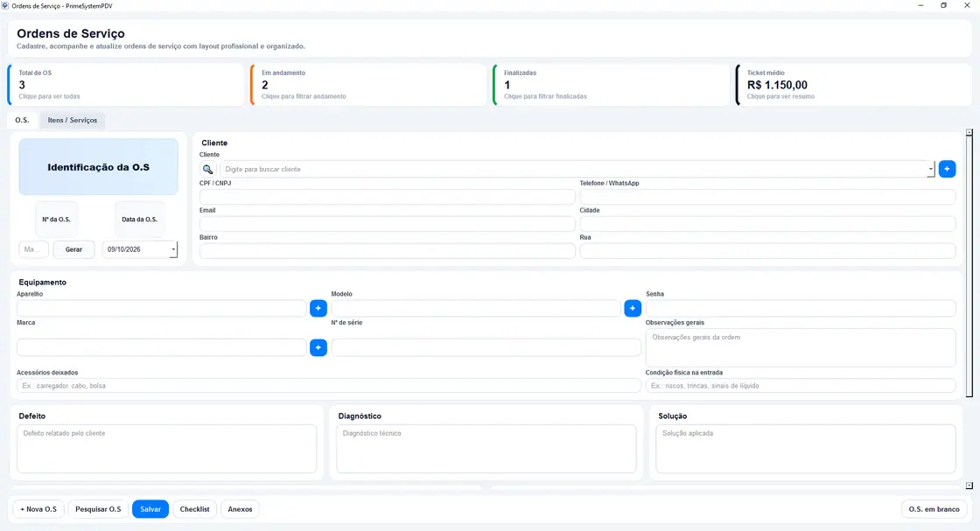Click the Defeito text area

coord(167,449)
